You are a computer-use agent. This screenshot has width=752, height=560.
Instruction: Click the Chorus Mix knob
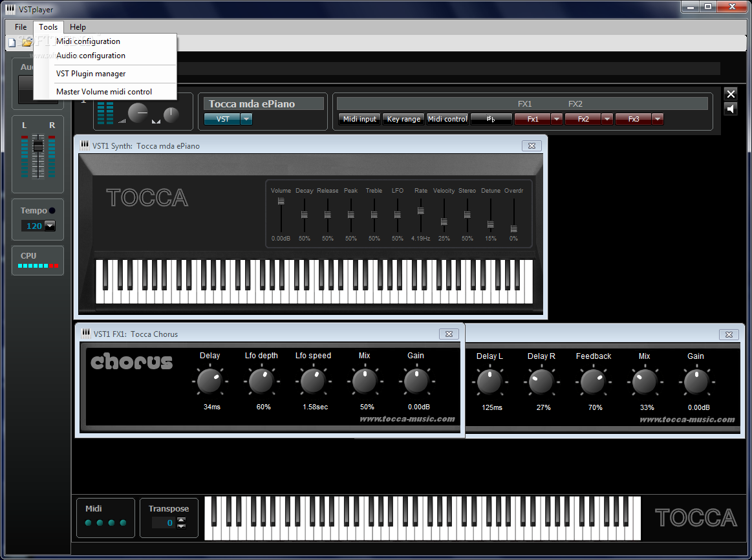365,381
